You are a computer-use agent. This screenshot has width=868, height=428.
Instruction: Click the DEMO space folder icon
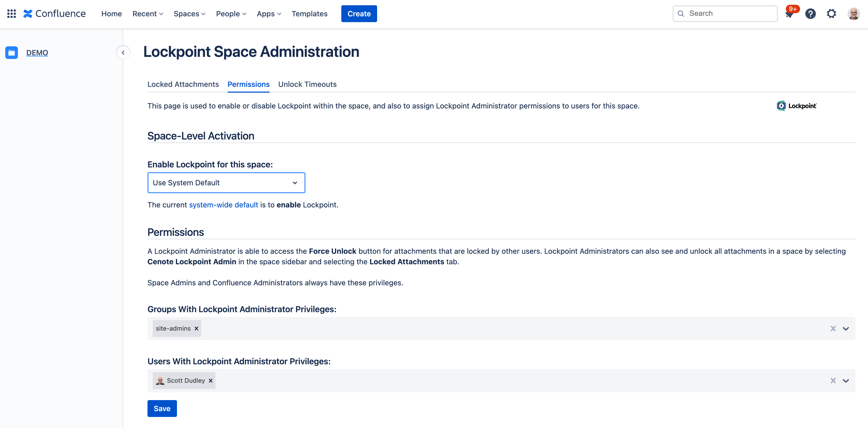click(12, 53)
